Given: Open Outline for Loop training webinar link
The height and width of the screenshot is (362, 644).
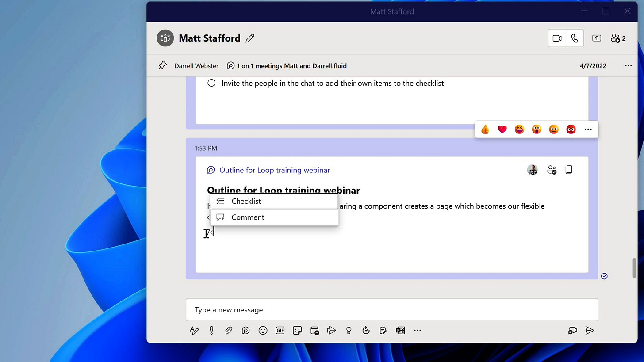Looking at the screenshot, I should [275, 170].
